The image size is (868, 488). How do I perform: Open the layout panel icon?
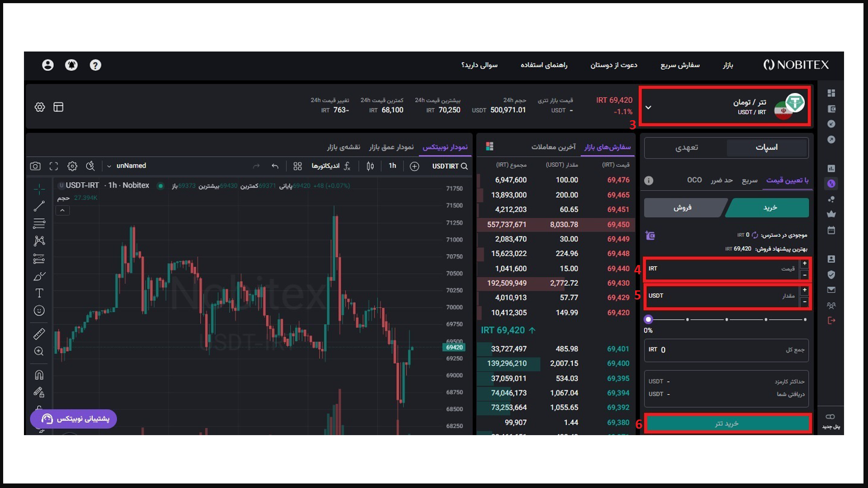[x=58, y=107]
